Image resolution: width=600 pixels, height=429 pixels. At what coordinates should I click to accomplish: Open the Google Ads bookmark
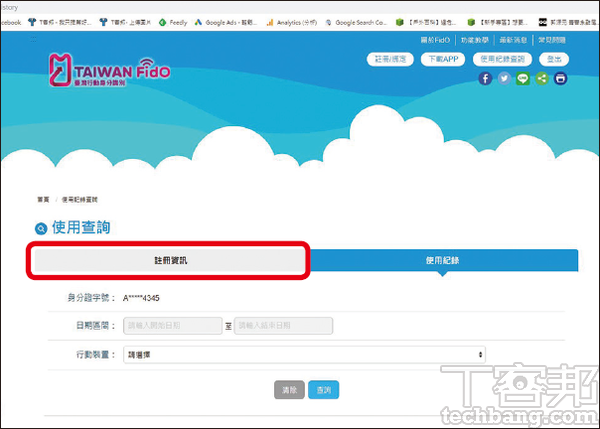(x=226, y=23)
